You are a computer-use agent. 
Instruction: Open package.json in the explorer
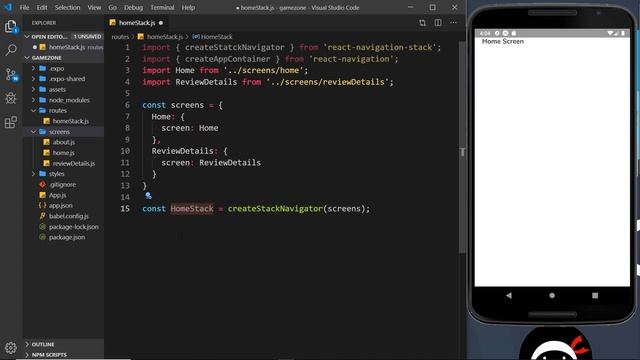67,237
